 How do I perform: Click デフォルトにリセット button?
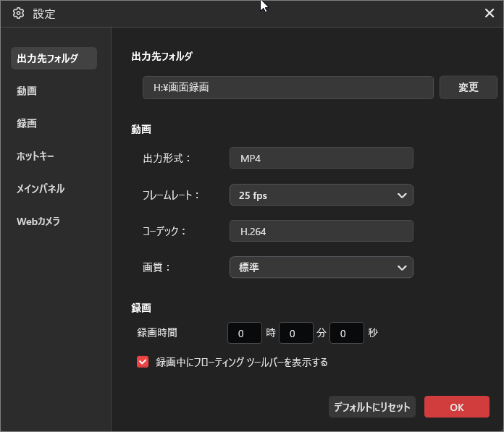pyautogui.click(x=372, y=407)
